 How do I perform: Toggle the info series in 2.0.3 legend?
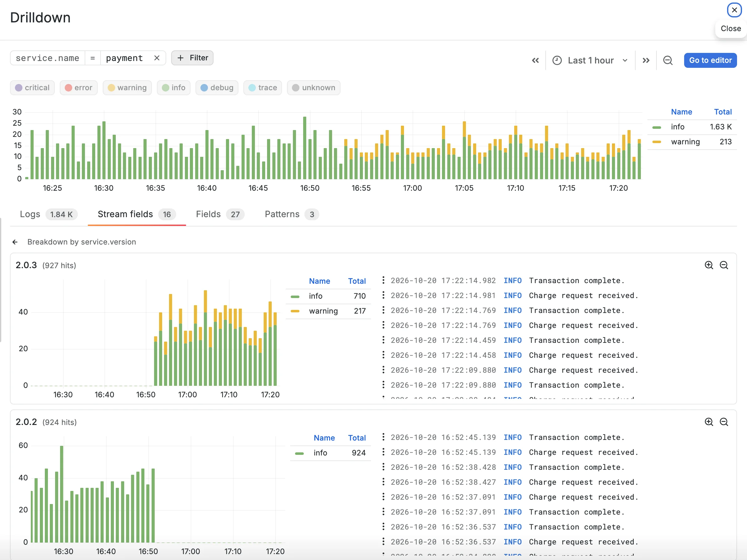click(x=328, y=296)
